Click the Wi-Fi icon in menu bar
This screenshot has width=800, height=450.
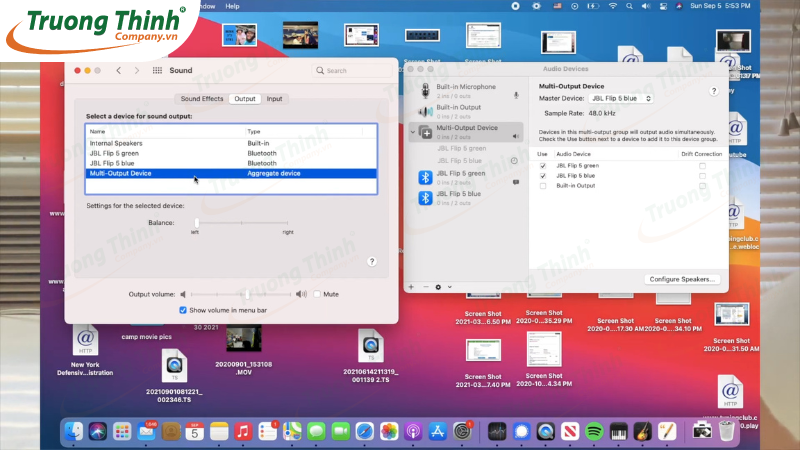point(613,6)
